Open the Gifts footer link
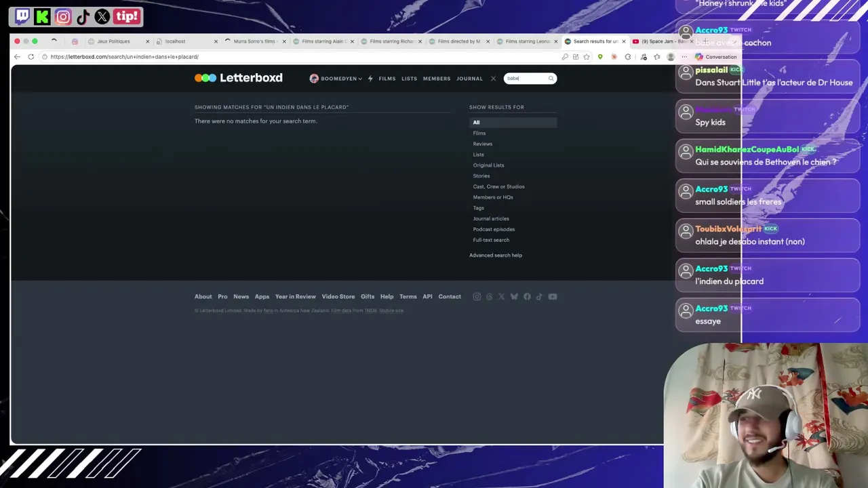868x488 pixels. (x=368, y=297)
